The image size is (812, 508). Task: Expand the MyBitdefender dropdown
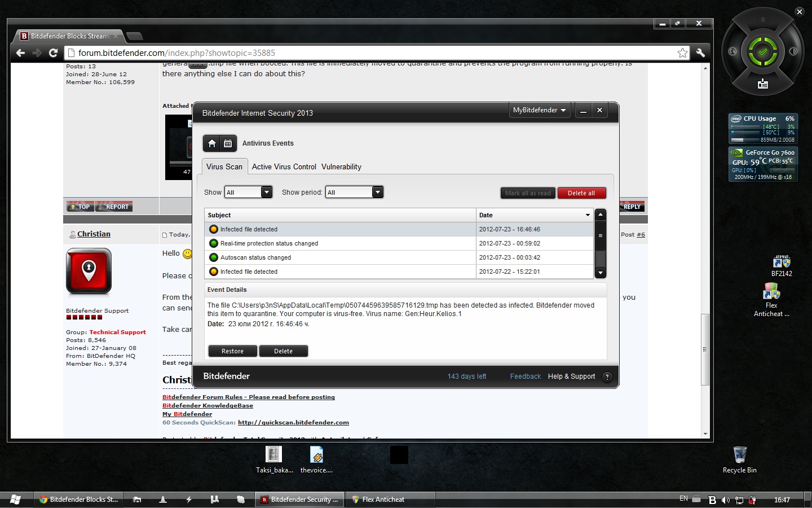coord(540,110)
